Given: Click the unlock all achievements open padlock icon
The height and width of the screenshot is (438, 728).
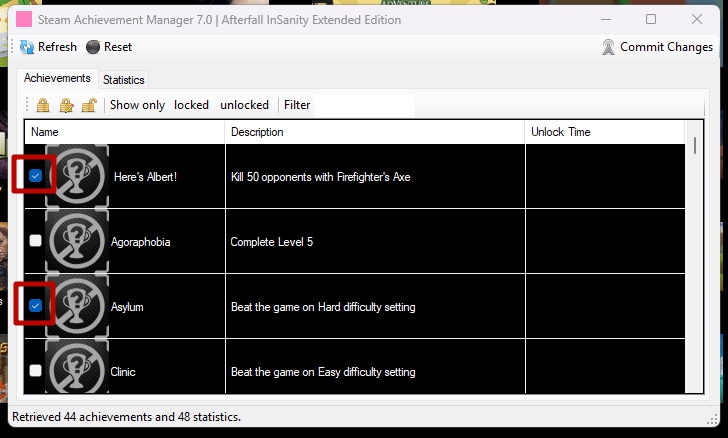Looking at the screenshot, I should point(89,105).
